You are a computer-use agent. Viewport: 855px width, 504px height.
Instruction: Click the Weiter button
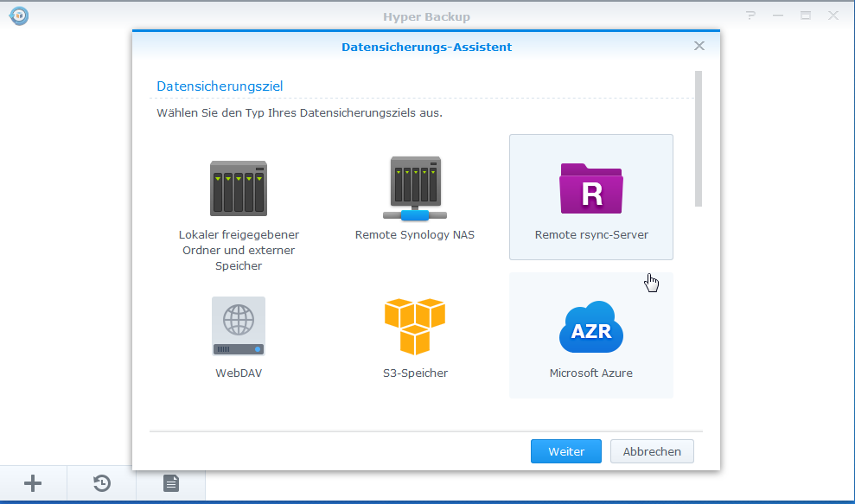click(x=566, y=451)
